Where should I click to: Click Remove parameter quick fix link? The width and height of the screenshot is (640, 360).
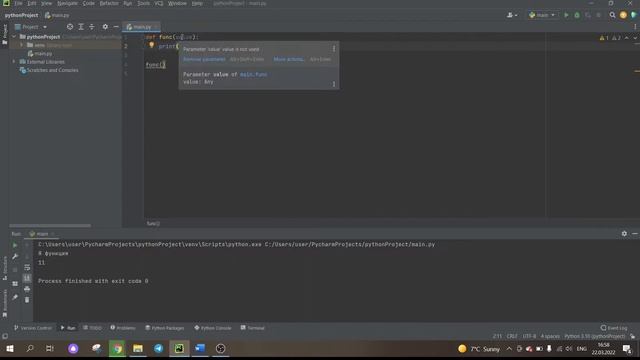(204, 59)
